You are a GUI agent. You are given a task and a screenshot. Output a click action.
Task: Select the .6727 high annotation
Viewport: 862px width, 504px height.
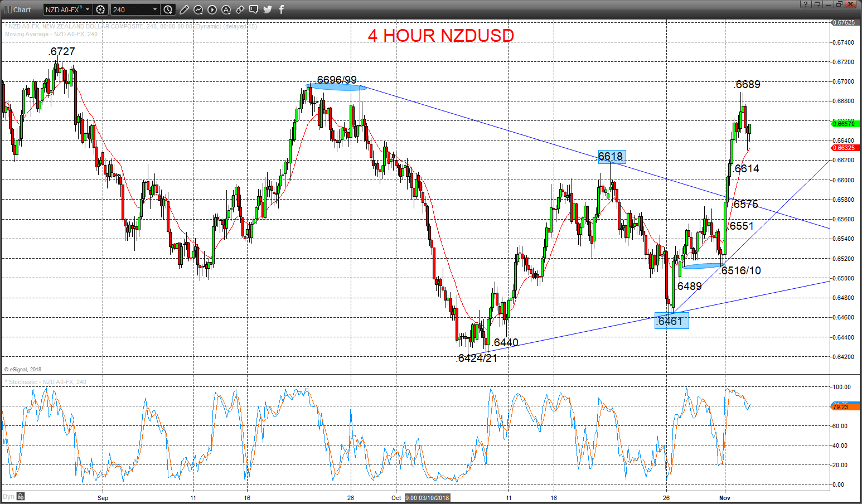coord(61,51)
